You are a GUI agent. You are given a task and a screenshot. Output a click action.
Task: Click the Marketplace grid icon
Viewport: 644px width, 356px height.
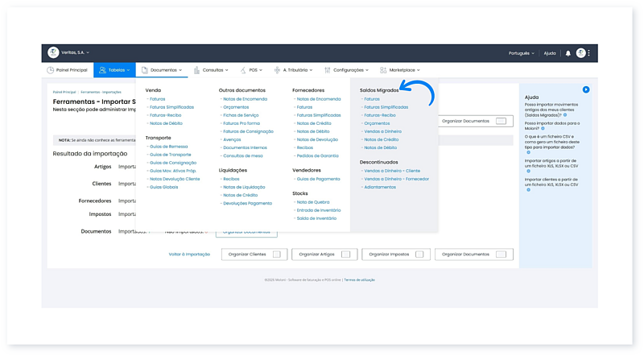(383, 71)
